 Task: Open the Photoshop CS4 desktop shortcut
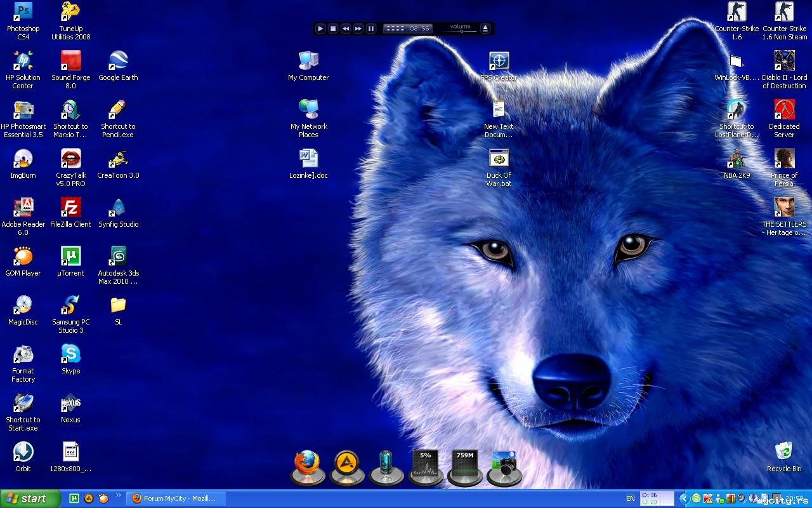(x=23, y=12)
